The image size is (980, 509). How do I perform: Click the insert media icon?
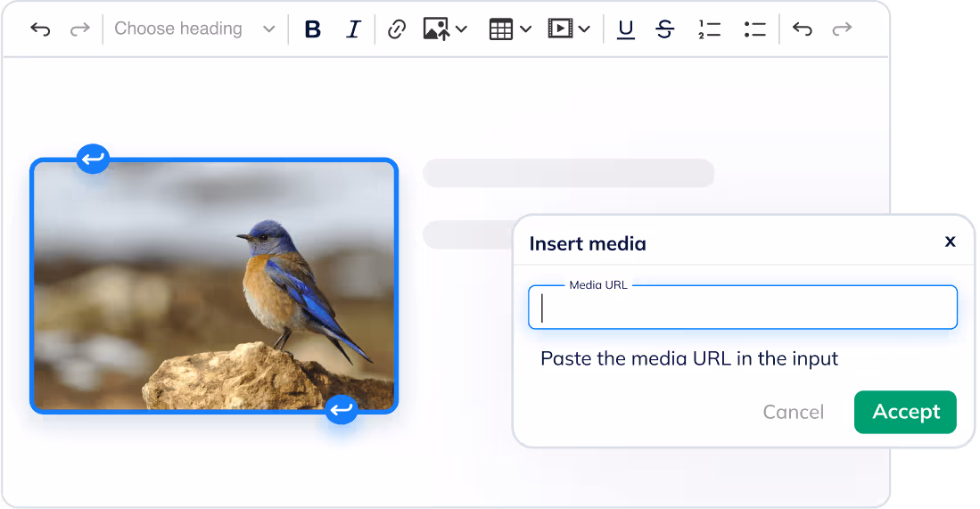pos(559,29)
